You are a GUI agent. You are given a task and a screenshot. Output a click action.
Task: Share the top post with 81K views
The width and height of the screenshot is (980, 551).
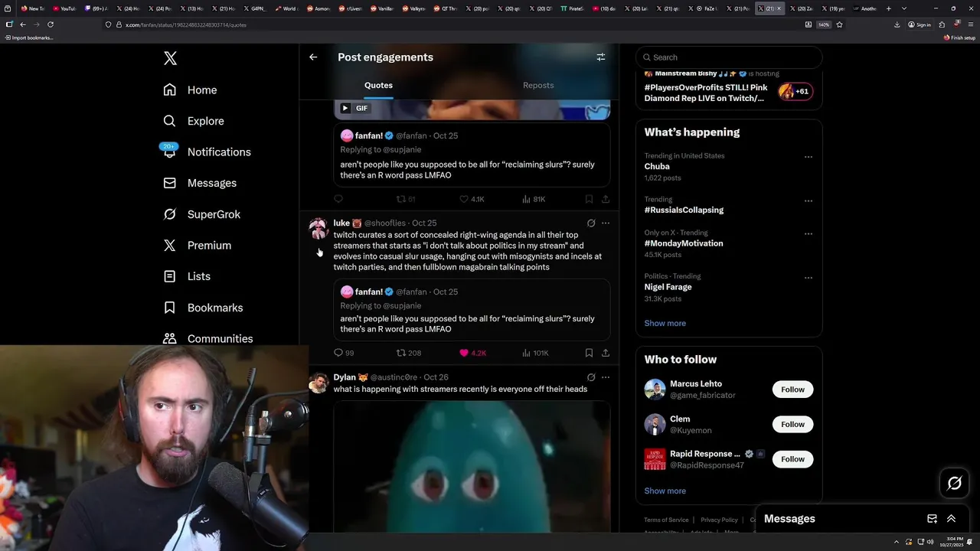606,199
